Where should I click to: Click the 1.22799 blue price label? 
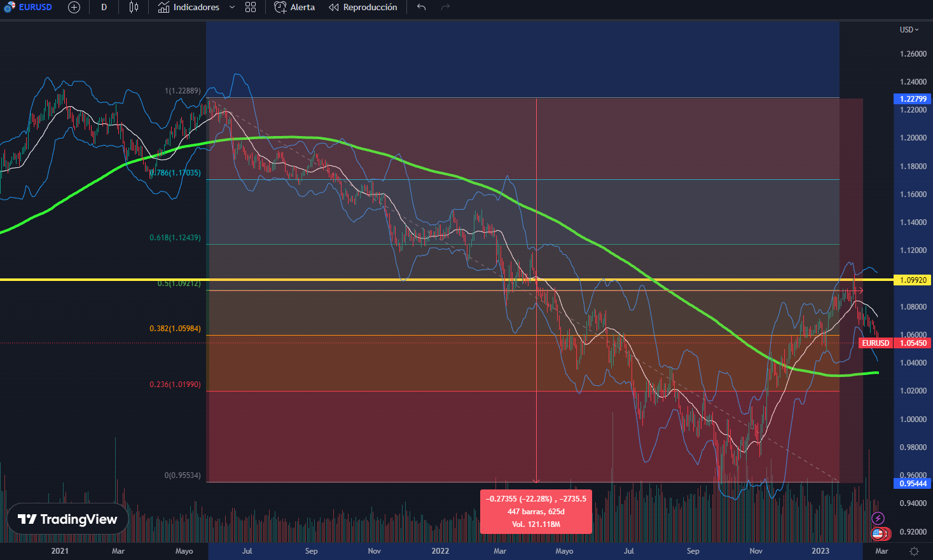[913, 99]
